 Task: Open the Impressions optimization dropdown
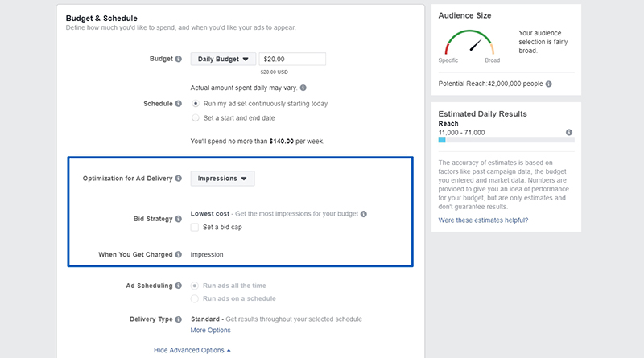tap(222, 178)
